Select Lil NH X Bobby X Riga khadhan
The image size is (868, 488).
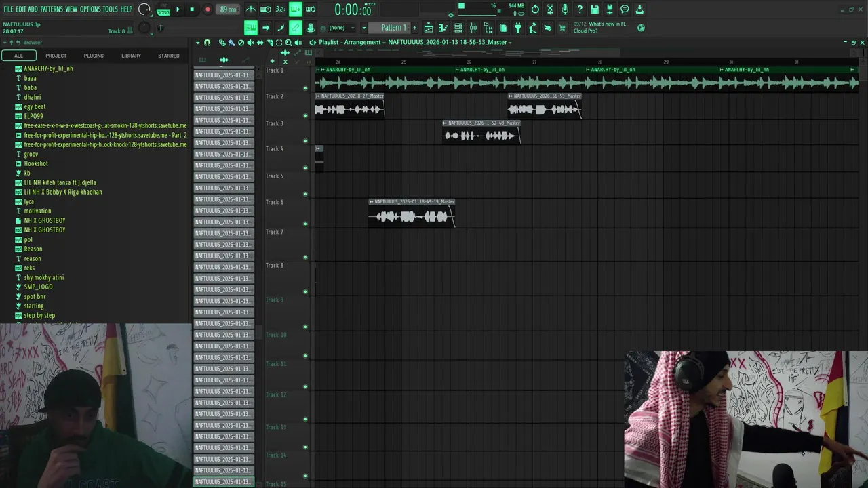[x=63, y=192]
